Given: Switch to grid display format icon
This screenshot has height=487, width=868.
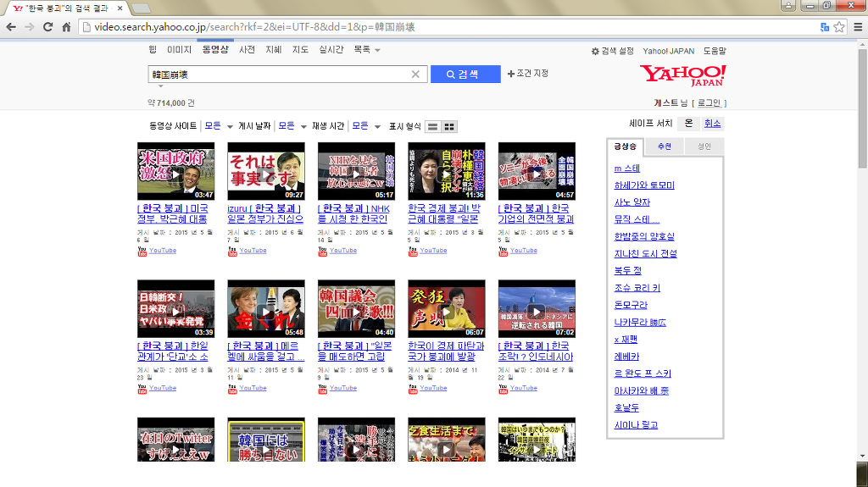Looking at the screenshot, I should [449, 127].
